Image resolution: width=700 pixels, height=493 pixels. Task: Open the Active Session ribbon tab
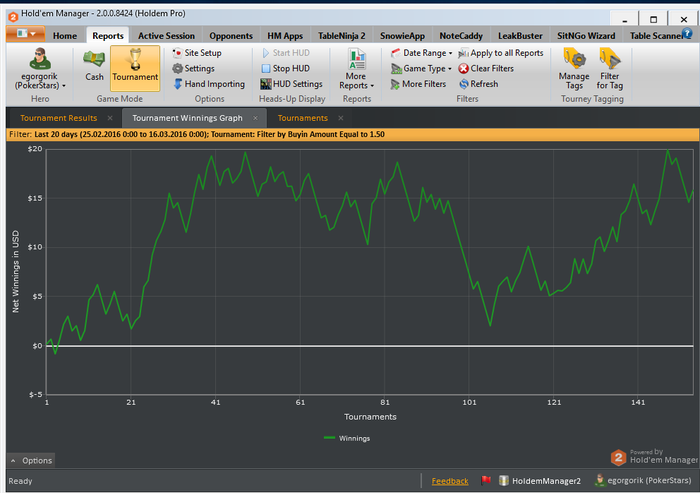click(166, 36)
